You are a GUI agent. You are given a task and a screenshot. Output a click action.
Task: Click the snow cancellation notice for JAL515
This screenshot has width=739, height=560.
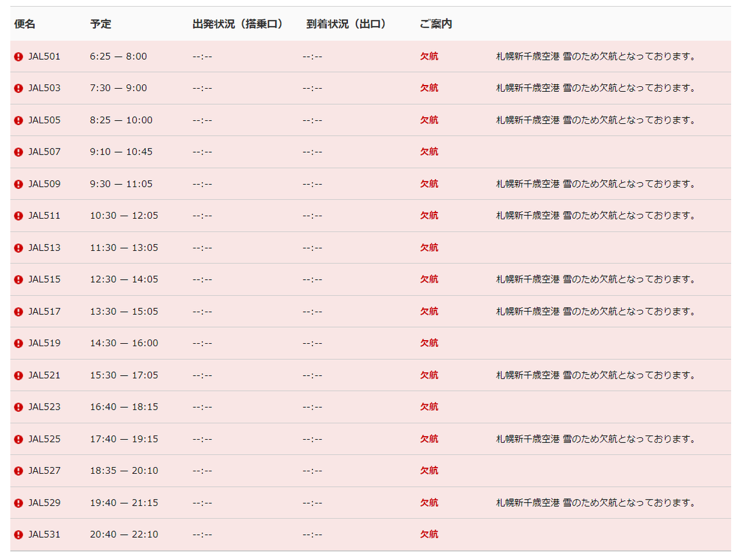596,279
